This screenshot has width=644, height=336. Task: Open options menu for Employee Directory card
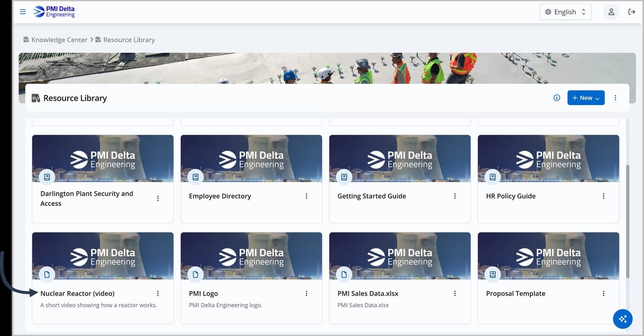[x=306, y=196]
